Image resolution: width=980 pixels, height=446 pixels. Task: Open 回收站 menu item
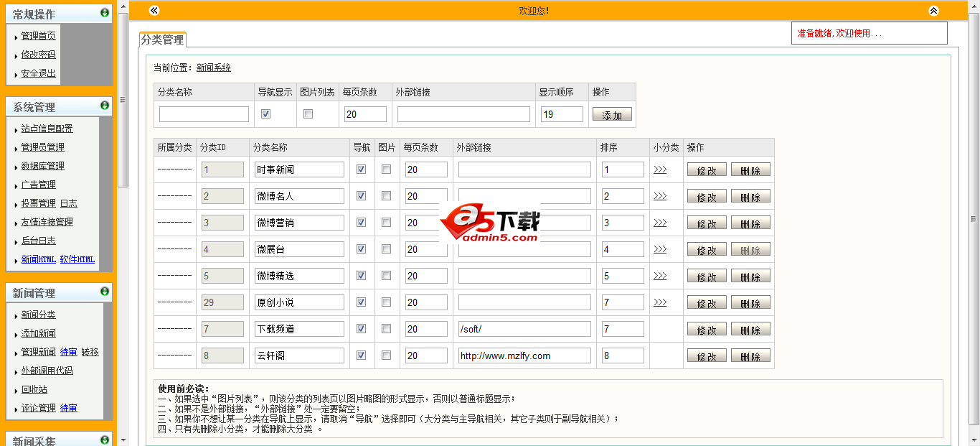pyautogui.click(x=34, y=389)
